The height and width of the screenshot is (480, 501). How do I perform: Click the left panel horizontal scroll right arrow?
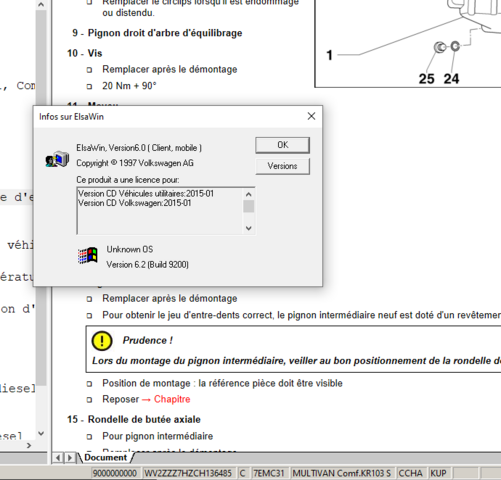click(29, 446)
